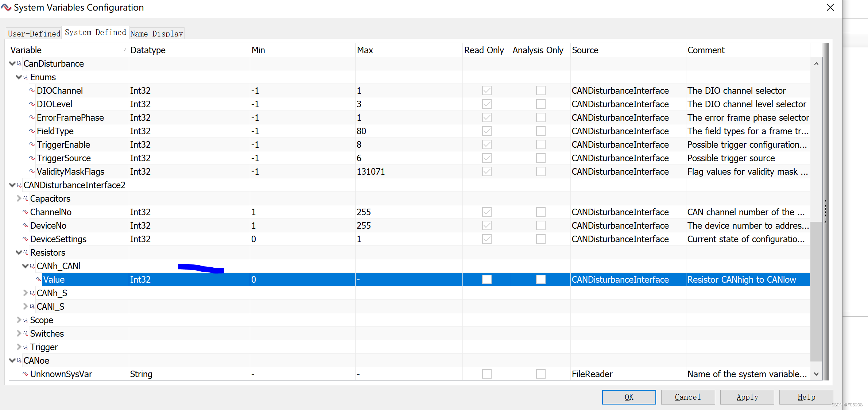This screenshot has width=868, height=410.
Task: Toggle Analysis Only checkbox for UnknownSysVar
Action: (540, 374)
